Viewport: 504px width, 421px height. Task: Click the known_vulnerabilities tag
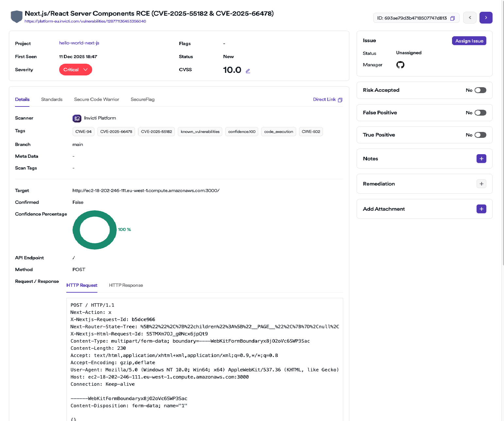tap(200, 132)
